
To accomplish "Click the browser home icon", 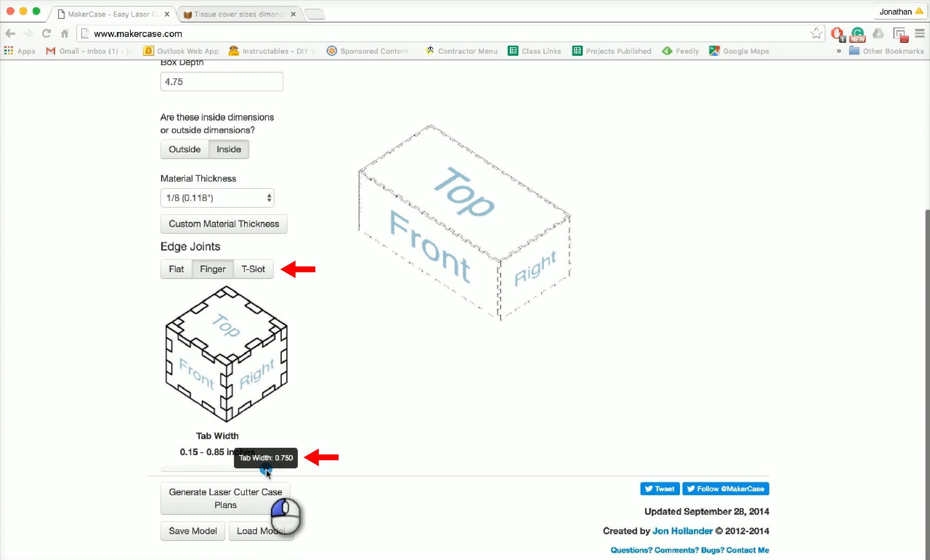I will point(65,33).
